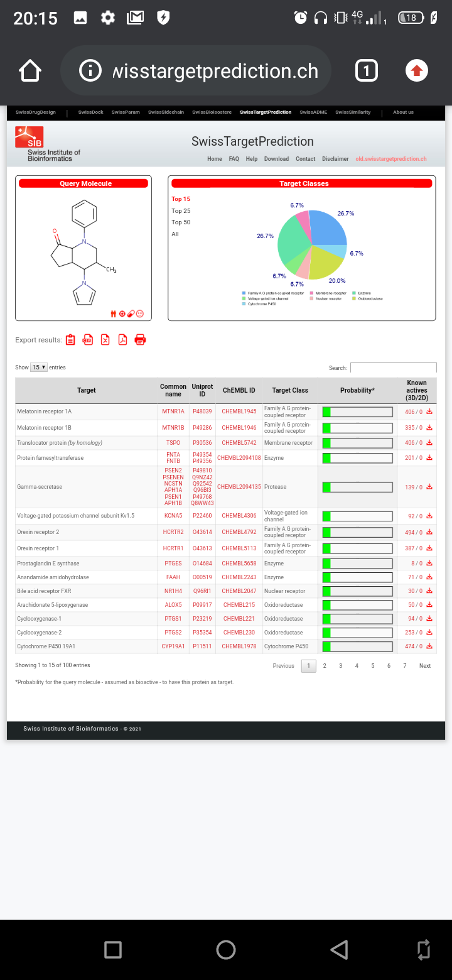Image resolution: width=452 pixels, height=980 pixels.
Task: Click the pill icon under Query Molecule
Action: [131, 313]
